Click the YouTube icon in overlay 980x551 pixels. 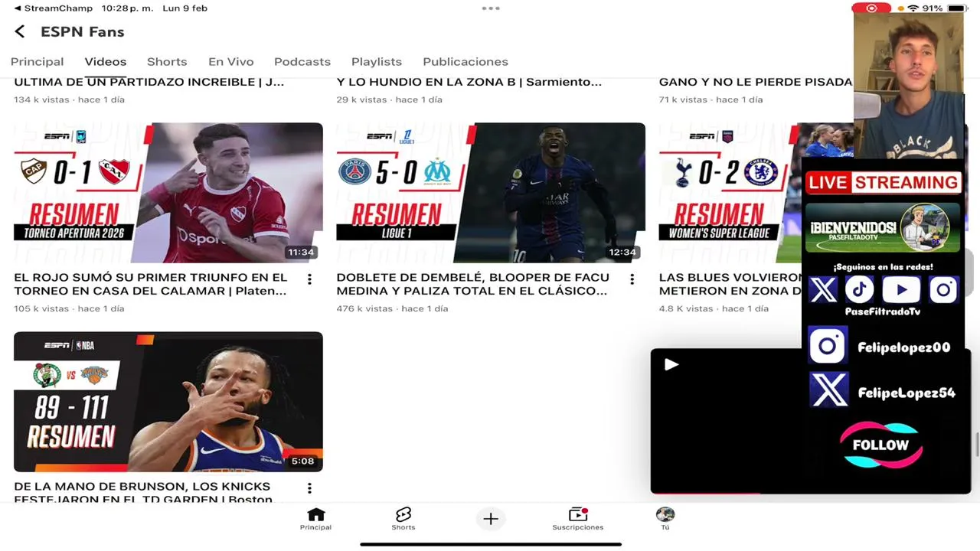coord(901,290)
